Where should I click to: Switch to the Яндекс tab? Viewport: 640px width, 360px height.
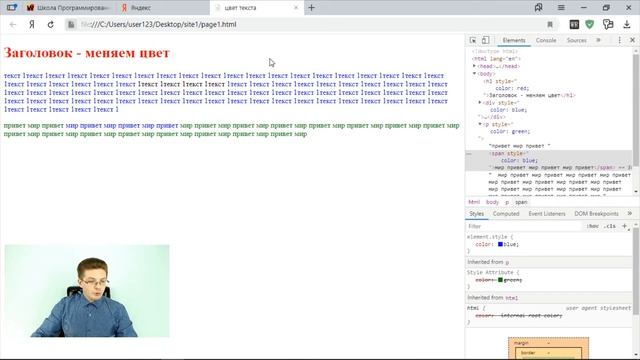(163, 8)
